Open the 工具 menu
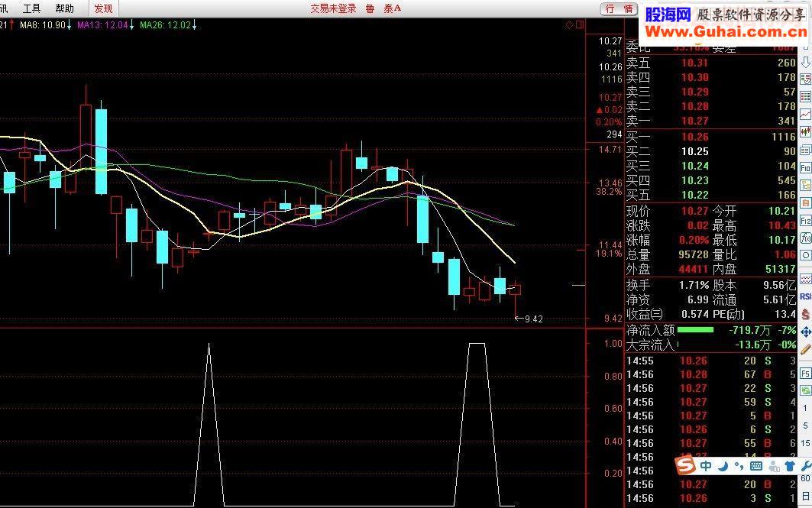Screen dimensions: 812x508 31,8
